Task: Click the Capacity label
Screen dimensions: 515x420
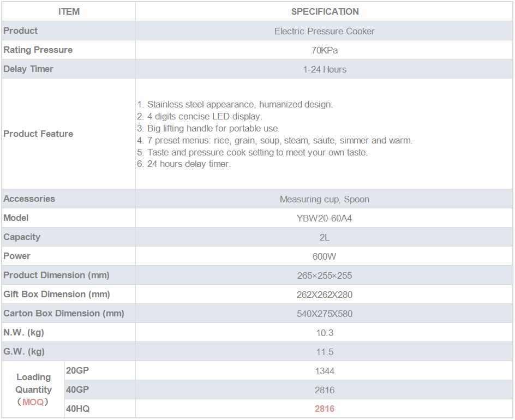Action: pyautogui.click(x=22, y=237)
